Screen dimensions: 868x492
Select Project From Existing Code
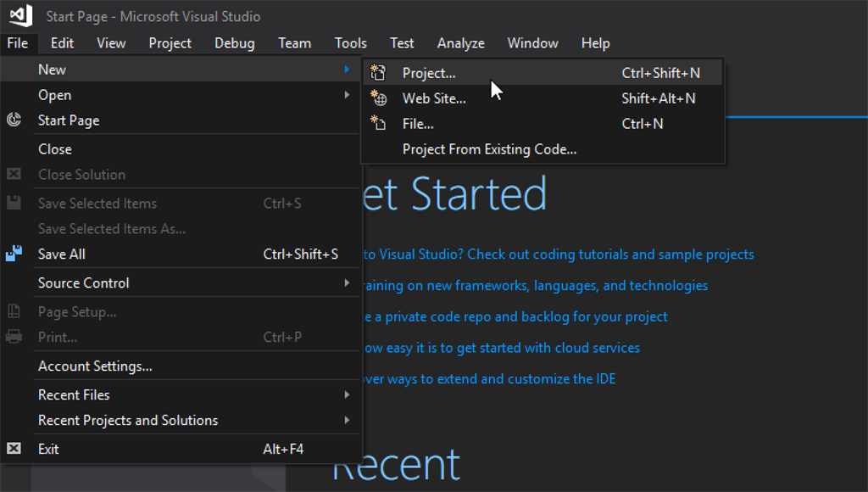click(489, 149)
